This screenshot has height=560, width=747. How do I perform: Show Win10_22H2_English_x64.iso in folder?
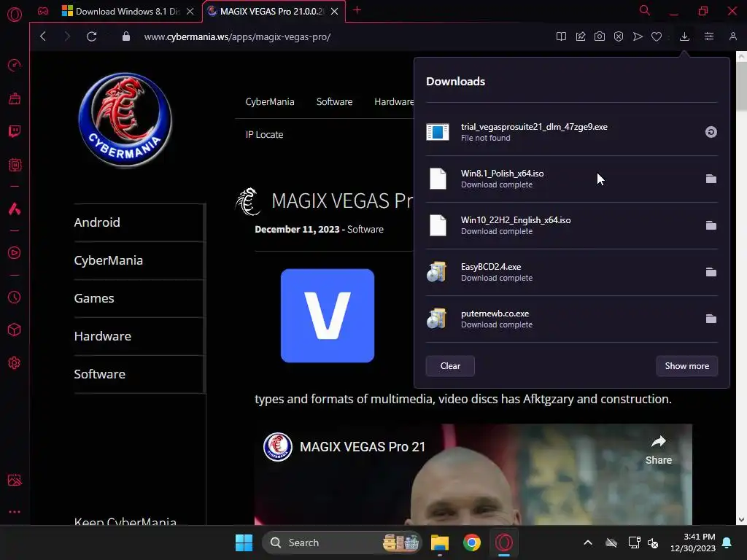pos(711,225)
